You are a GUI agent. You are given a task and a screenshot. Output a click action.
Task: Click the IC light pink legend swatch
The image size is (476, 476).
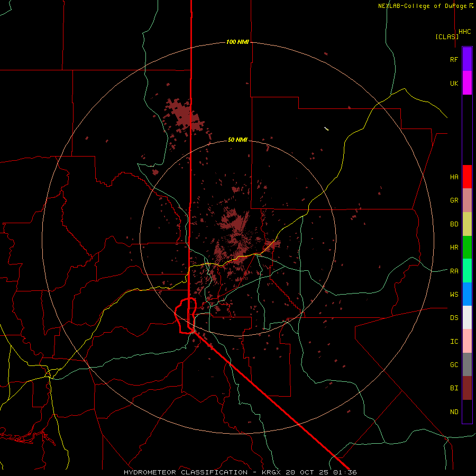(467, 341)
